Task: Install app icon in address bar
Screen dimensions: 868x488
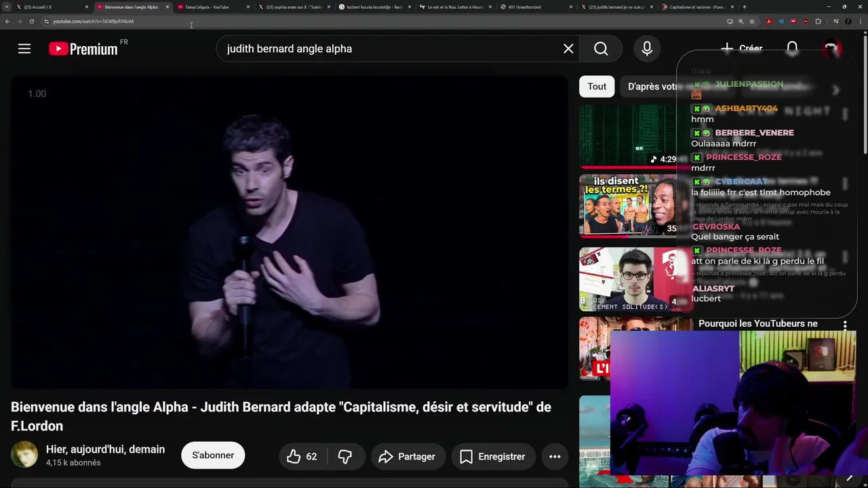Action: 730,21
